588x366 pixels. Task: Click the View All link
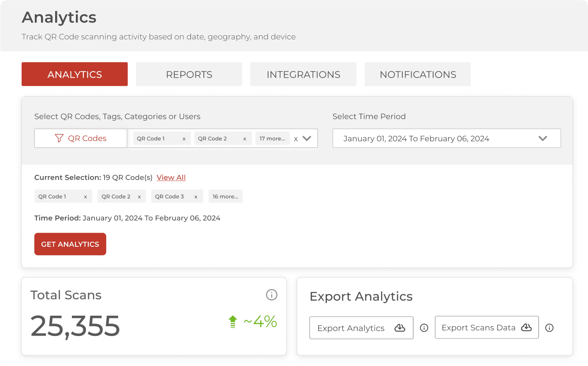171,177
